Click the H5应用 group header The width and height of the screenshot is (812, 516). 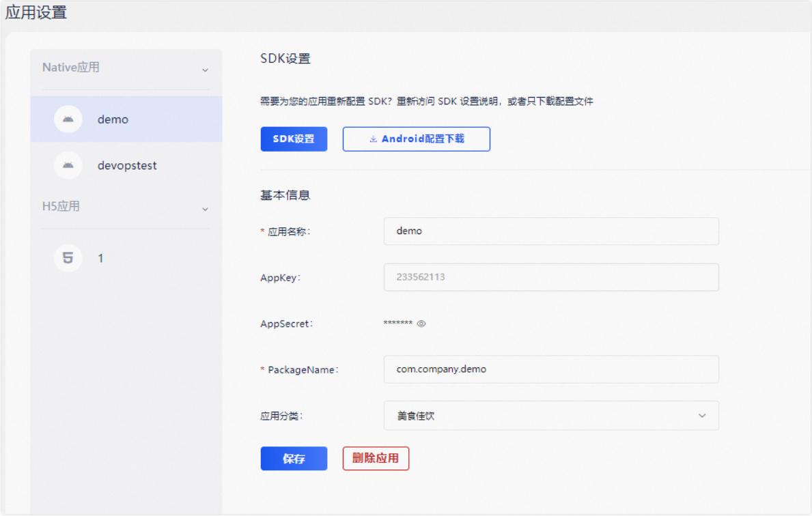[61, 207]
